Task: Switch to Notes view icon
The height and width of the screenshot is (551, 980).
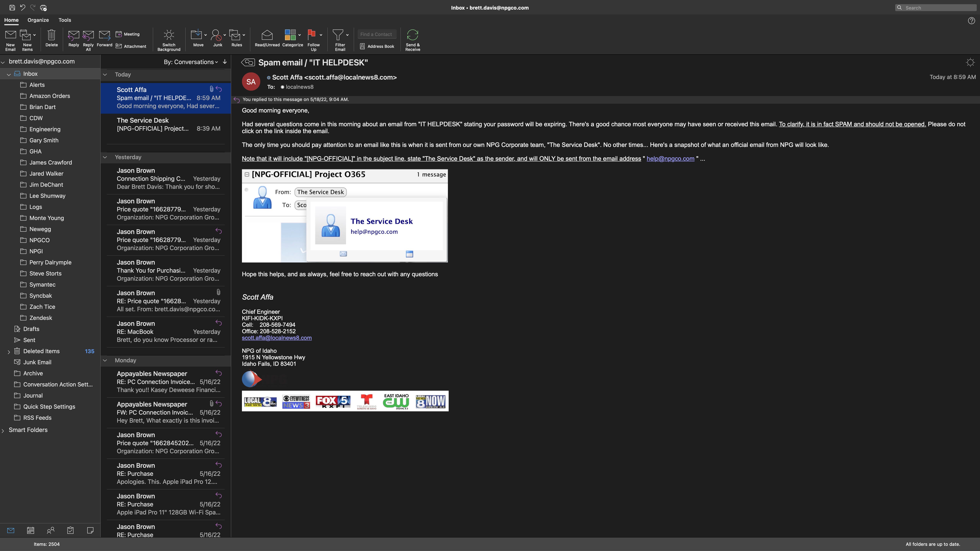Action: [x=90, y=531]
